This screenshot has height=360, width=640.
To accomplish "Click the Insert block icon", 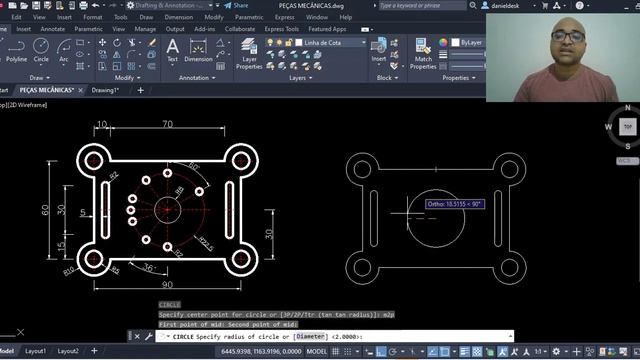I will pos(379,49).
